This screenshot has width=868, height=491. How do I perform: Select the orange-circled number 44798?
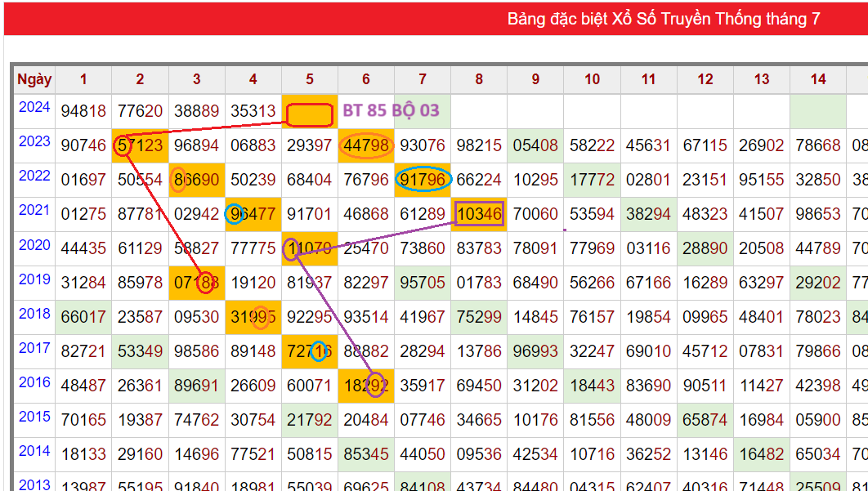click(366, 145)
